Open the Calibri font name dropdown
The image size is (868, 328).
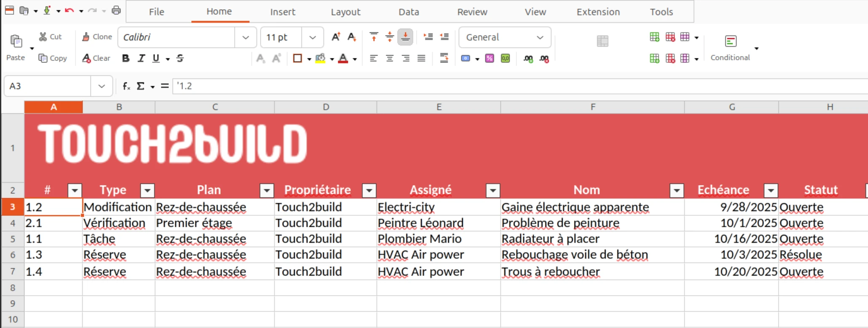(x=246, y=37)
